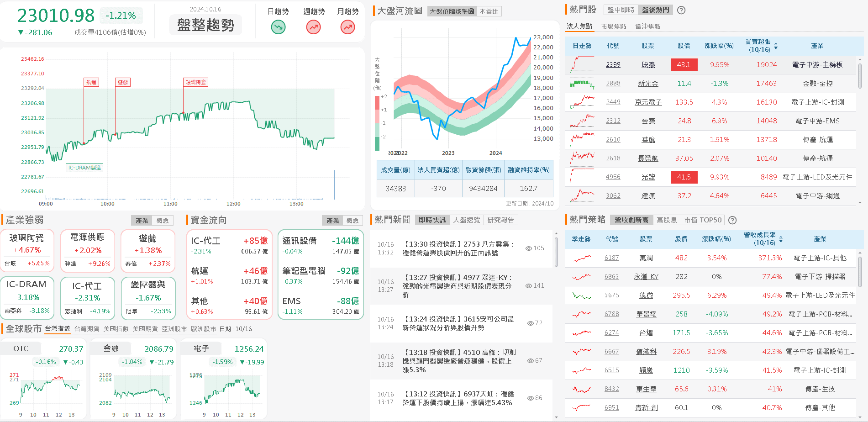Open stock code link 2610
The image size is (868, 422).
point(613,140)
